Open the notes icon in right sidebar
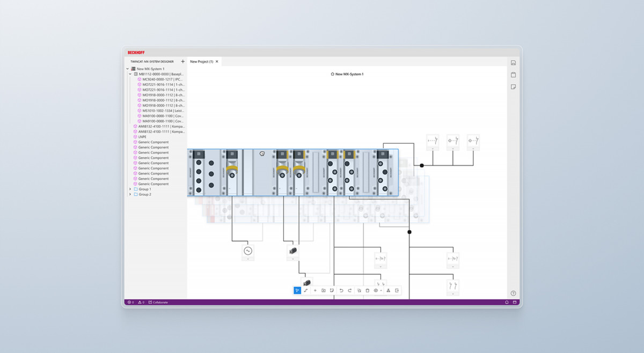 514,86
